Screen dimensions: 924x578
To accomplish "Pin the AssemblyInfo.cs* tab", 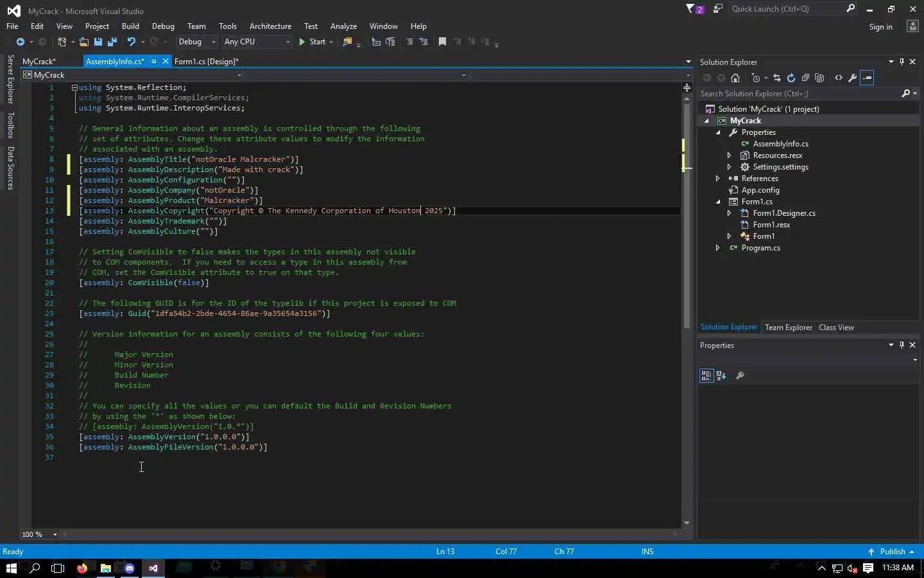I will [154, 62].
